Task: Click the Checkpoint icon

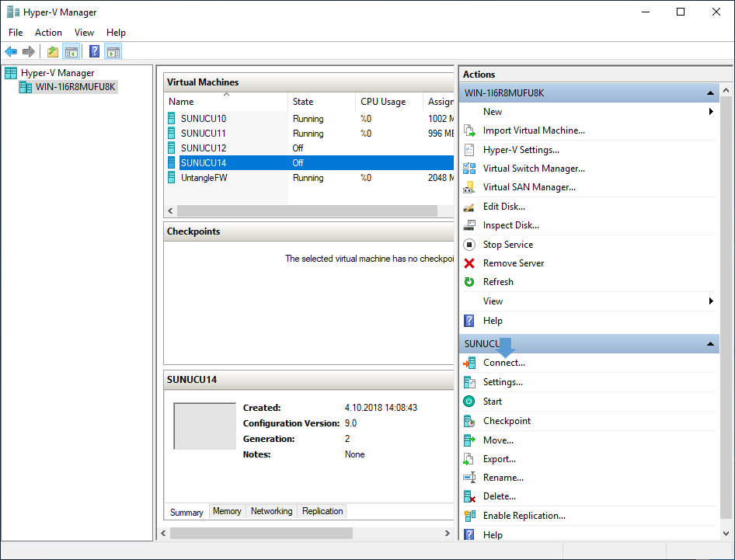Action: point(469,421)
